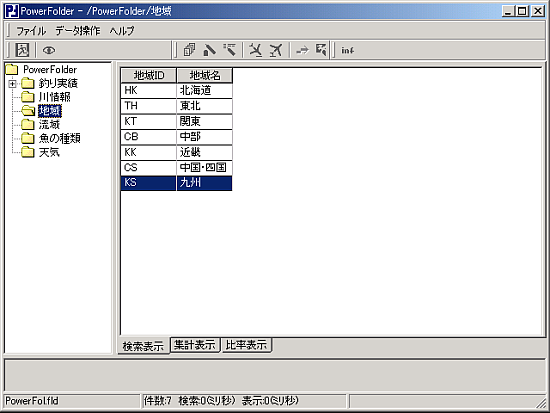
Task: Click the 魚の種類 folder icon
Action: click(28, 138)
